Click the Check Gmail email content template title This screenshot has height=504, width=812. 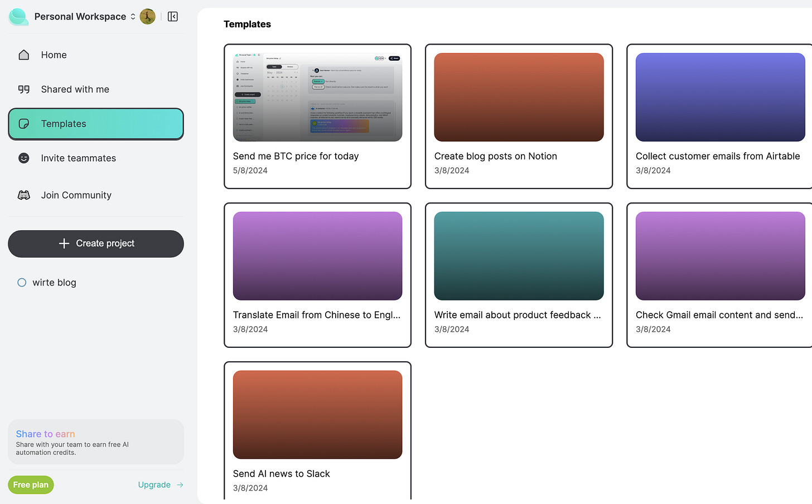[x=719, y=315]
